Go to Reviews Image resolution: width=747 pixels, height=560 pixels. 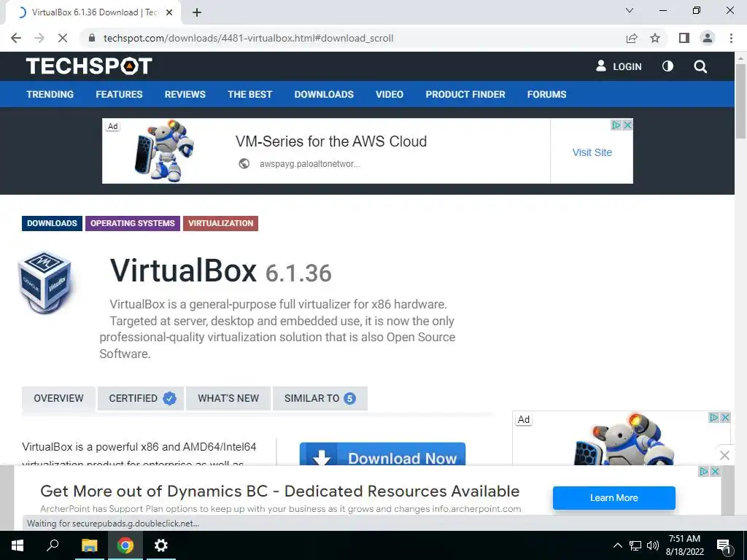tap(185, 94)
